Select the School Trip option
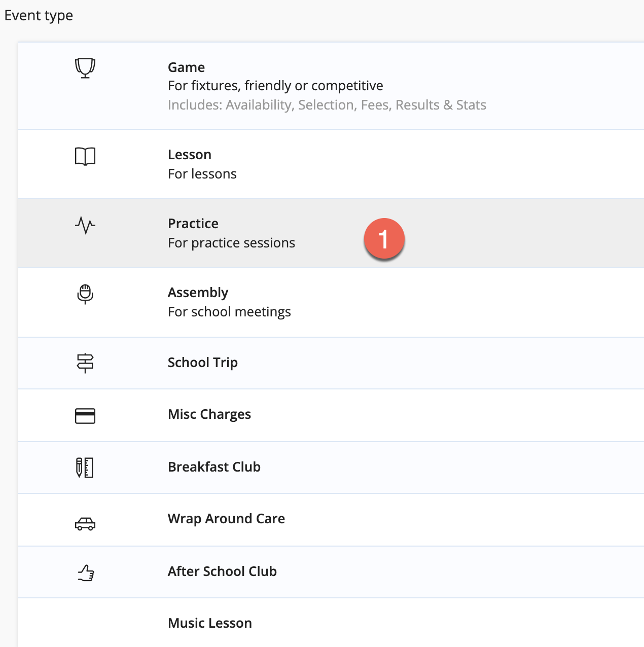Screen dimensions: 644x647 tap(331, 363)
